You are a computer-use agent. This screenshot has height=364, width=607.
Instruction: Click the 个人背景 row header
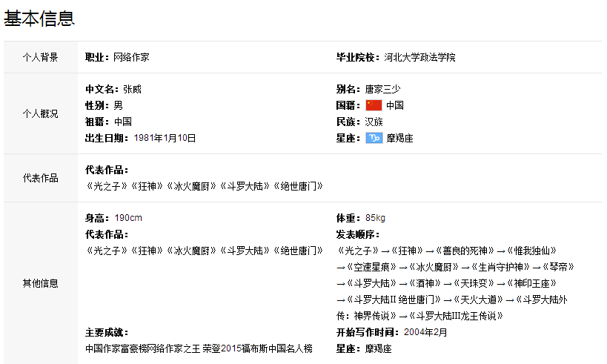coord(40,57)
